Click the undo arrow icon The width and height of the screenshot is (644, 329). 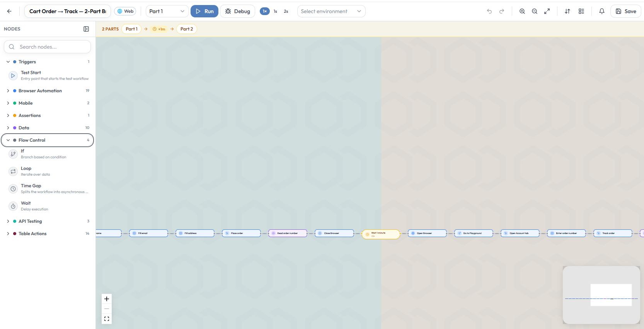[x=489, y=11]
